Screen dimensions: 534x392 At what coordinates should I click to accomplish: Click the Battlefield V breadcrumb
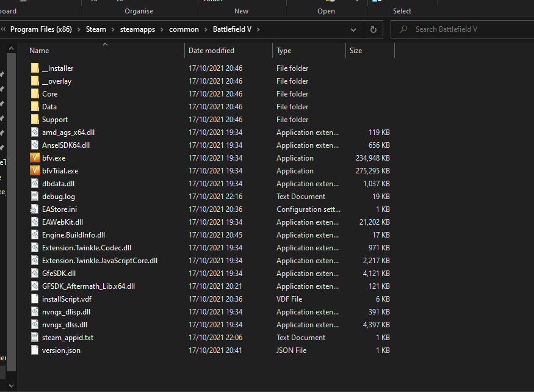(233, 29)
